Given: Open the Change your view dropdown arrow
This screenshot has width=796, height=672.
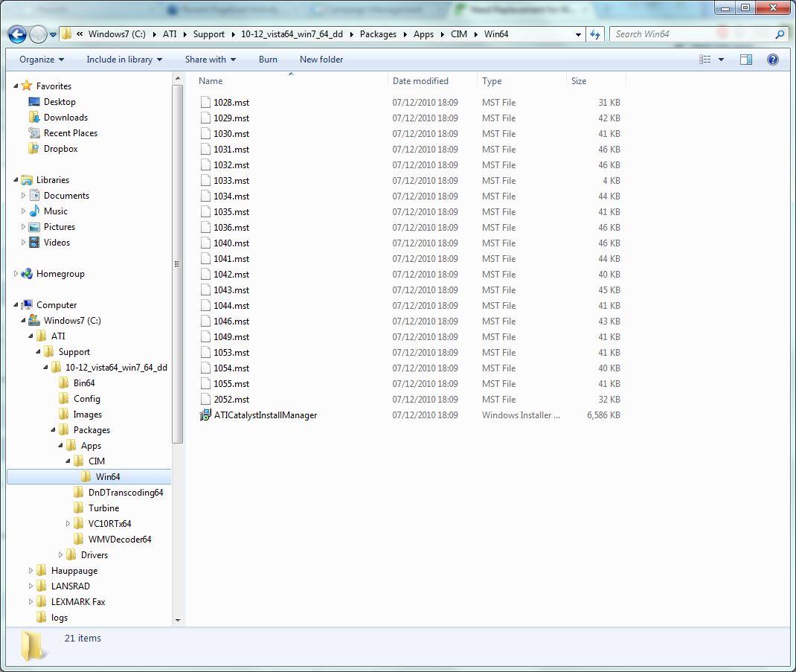Looking at the screenshot, I should coord(721,60).
